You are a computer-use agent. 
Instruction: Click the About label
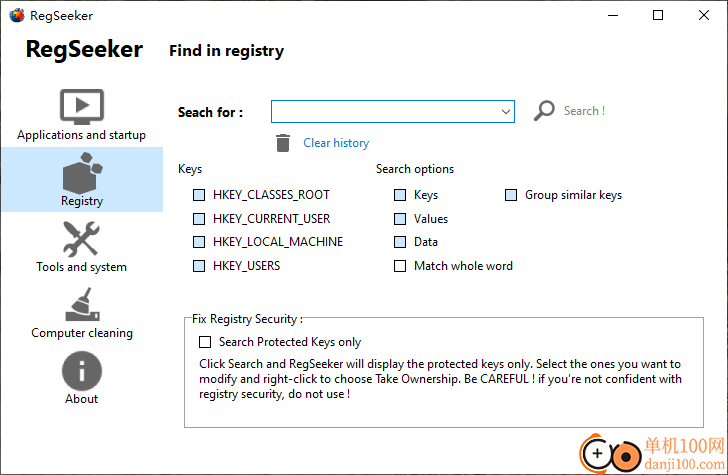pos(81,399)
